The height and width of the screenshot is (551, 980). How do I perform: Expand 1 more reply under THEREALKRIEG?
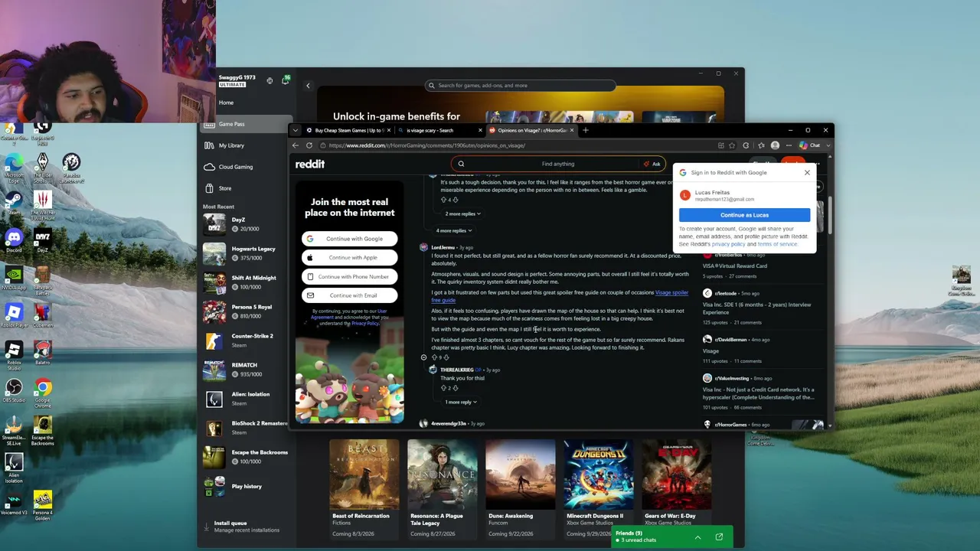click(461, 402)
